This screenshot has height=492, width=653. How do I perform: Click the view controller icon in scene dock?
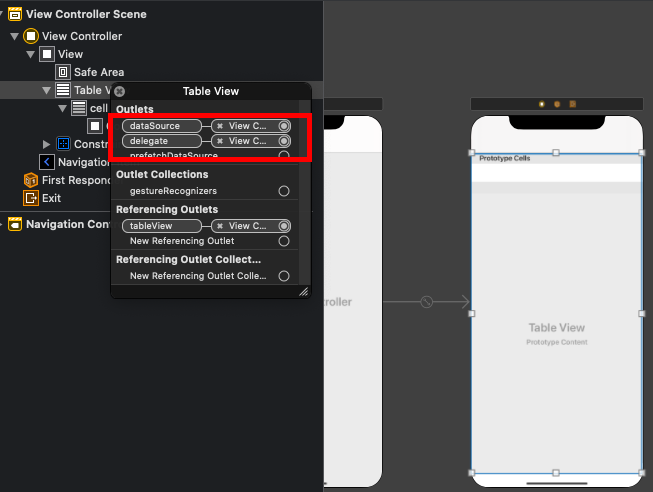[x=542, y=104]
